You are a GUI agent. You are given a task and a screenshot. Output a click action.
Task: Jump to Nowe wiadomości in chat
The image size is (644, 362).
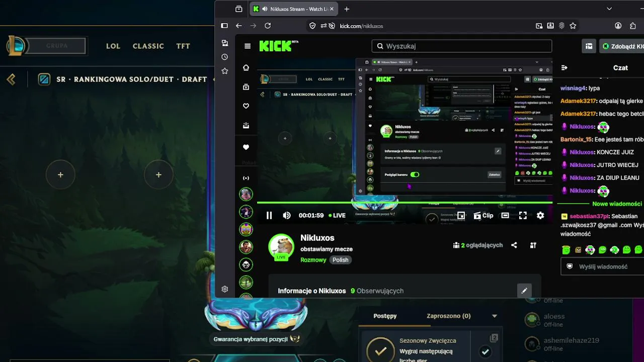tap(617, 204)
